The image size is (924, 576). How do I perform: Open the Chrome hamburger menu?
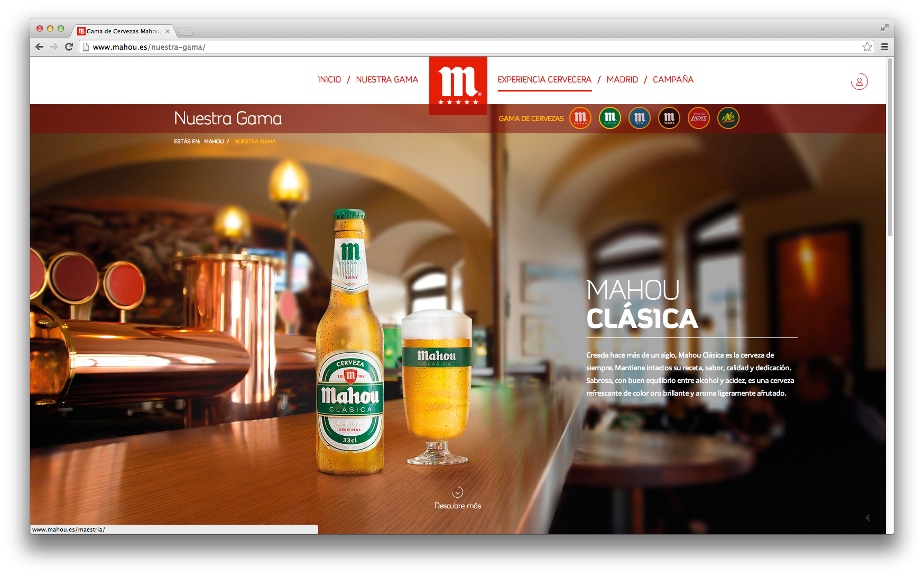(x=884, y=47)
